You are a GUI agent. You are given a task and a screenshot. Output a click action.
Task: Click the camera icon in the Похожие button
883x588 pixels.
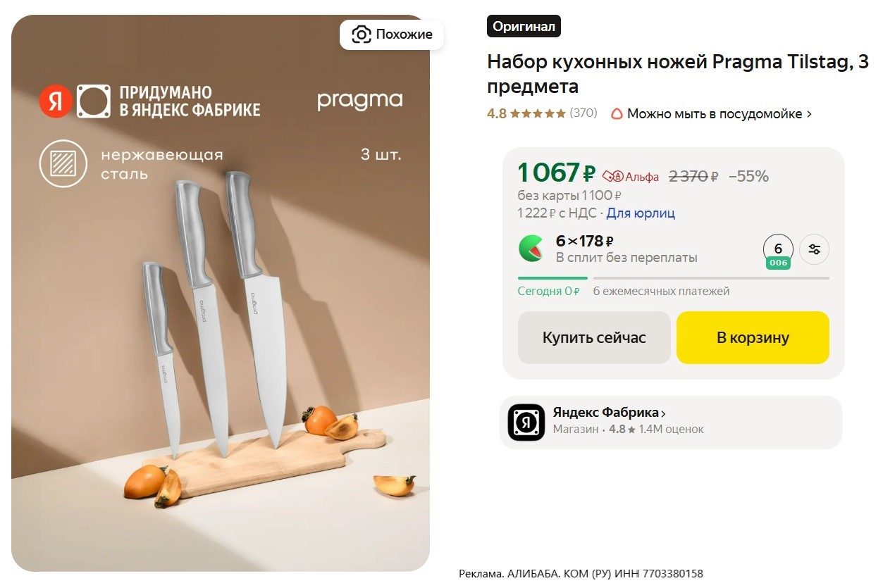coord(362,35)
